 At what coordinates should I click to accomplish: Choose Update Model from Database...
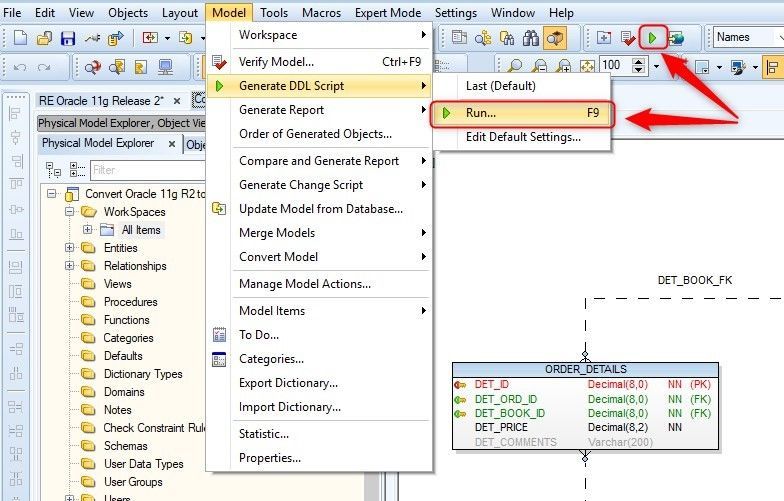(319, 209)
